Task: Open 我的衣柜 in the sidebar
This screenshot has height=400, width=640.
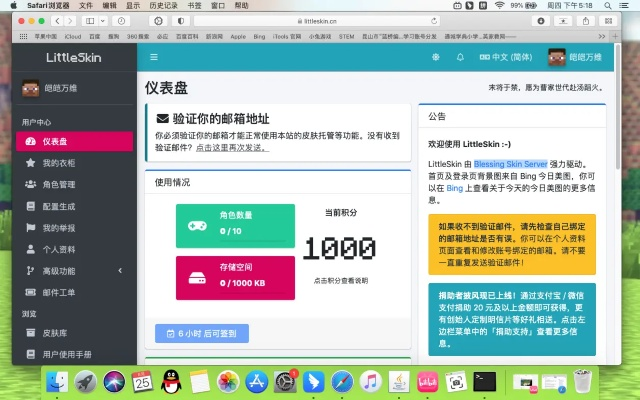Action: pos(74,163)
